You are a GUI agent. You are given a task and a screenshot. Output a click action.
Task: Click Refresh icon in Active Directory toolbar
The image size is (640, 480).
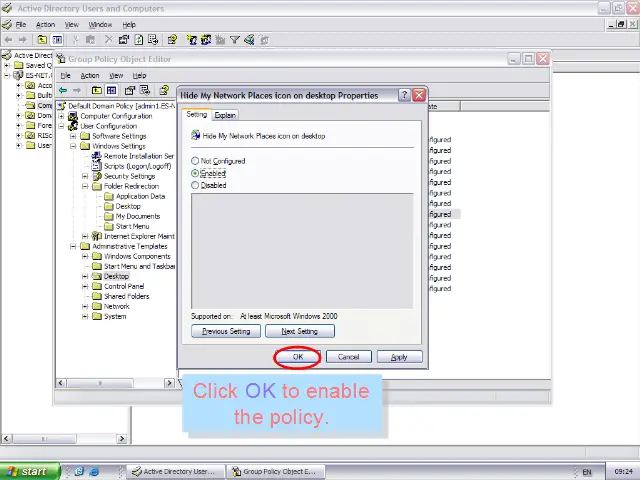click(x=139, y=40)
